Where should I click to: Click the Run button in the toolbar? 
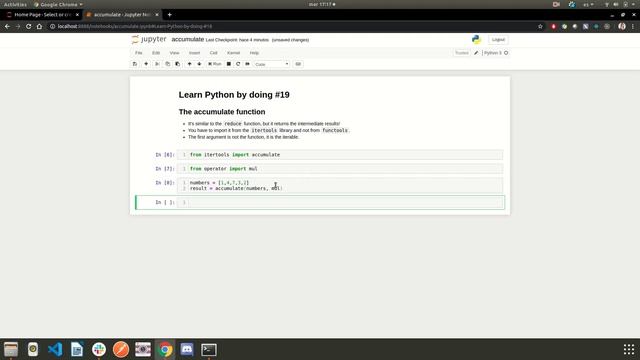pos(215,64)
